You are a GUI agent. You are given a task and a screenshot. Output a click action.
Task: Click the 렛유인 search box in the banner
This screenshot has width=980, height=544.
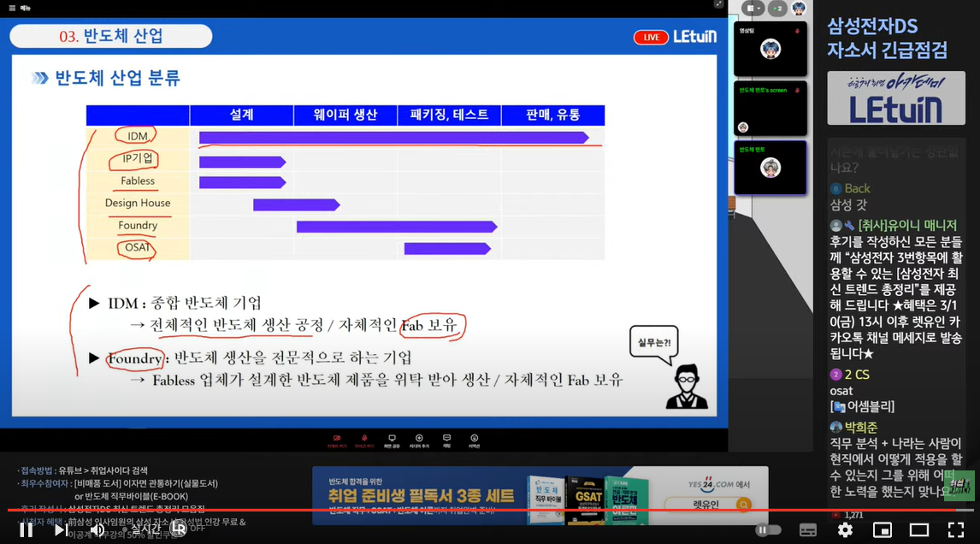click(x=707, y=504)
